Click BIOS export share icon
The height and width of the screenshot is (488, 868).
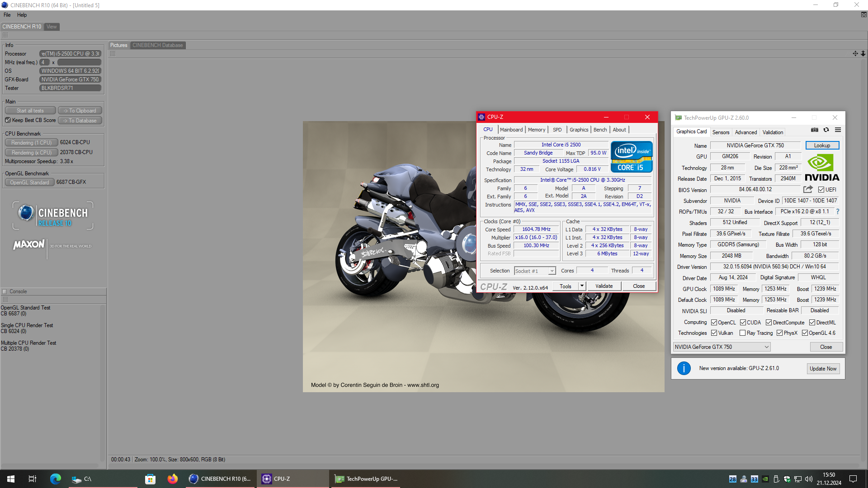[x=808, y=189]
